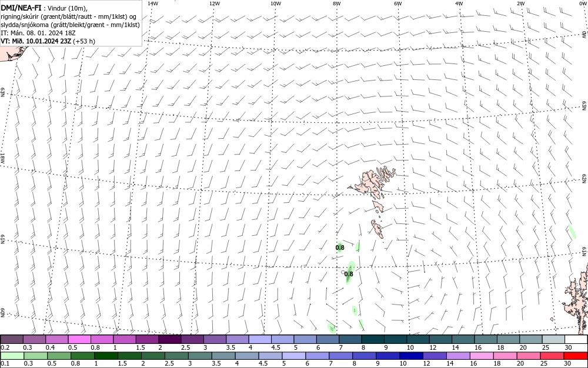Click the 6W longitude label
This screenshot has height=368, width=588.
point(398,4)
